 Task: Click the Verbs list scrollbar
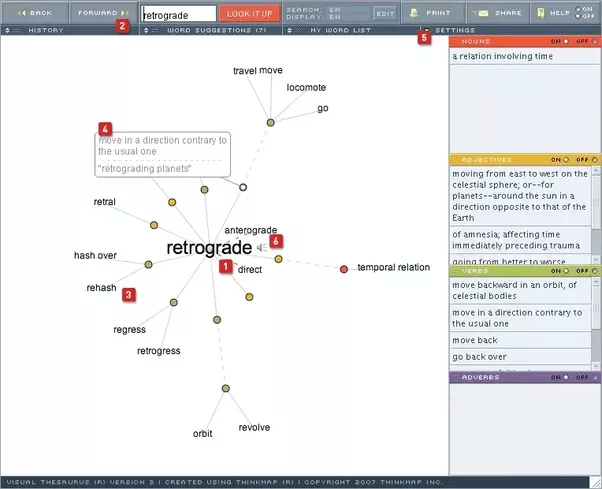click(596, 324)
